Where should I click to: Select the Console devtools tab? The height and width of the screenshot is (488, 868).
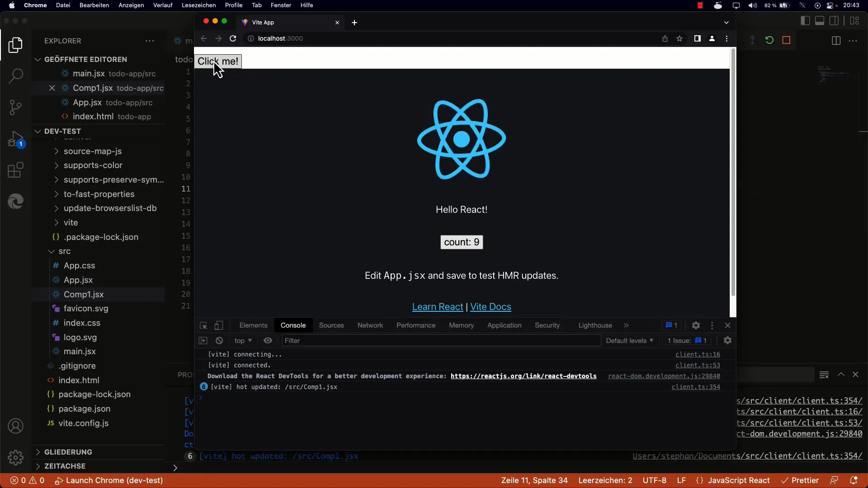[292, 325]
